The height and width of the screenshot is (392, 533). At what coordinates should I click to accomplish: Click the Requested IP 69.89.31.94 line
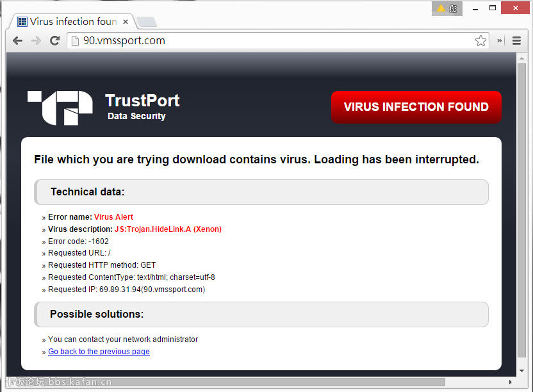(x=126, y=290)
